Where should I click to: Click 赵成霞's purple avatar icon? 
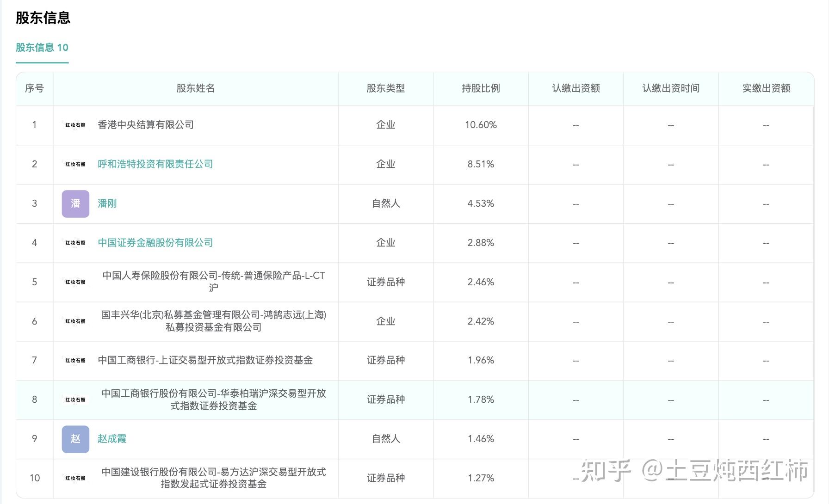[x=75, y=439]
